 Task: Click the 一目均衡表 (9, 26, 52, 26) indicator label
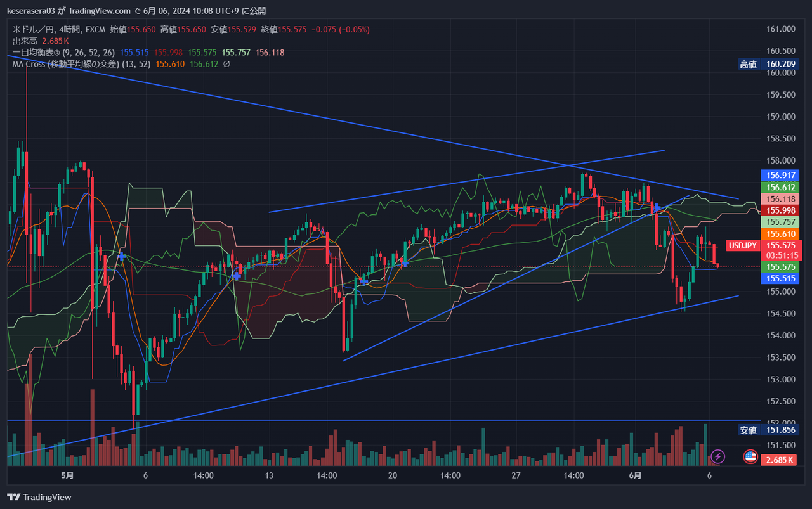tap(63, 53)
